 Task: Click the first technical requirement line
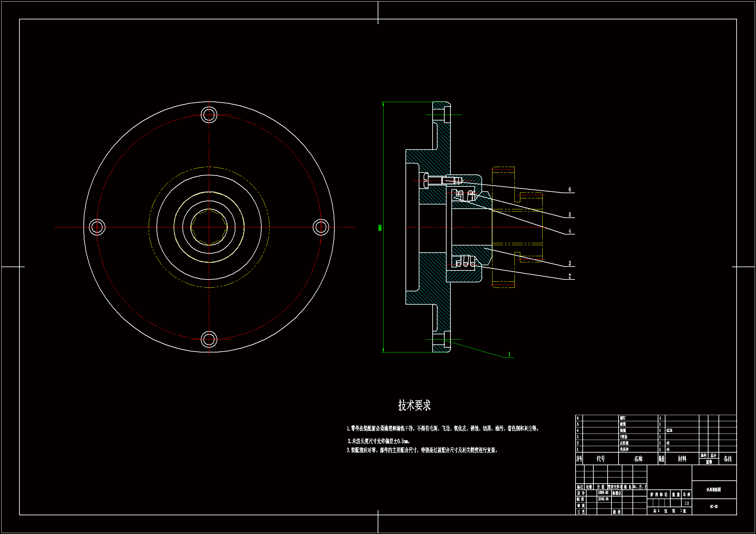[443, 428]
